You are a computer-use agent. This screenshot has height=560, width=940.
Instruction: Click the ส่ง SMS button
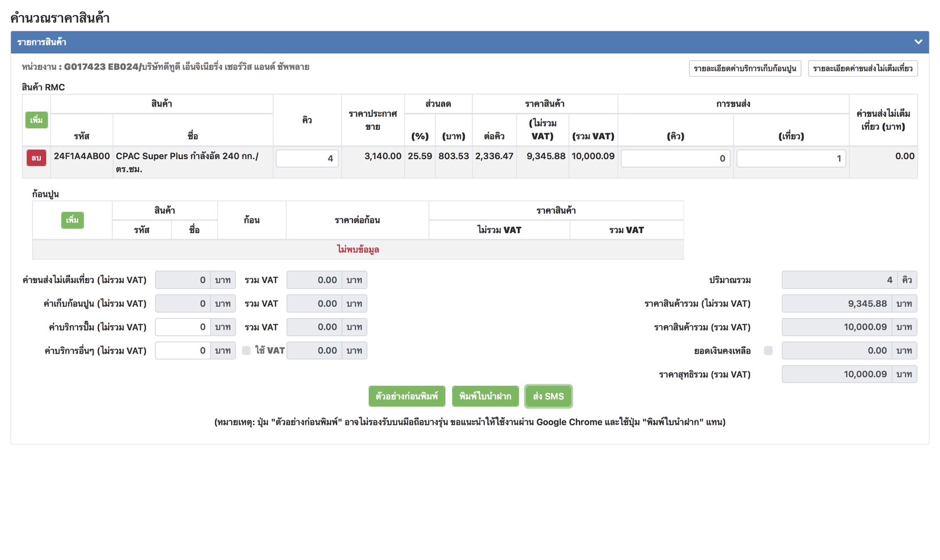click(x=548, y=396)
